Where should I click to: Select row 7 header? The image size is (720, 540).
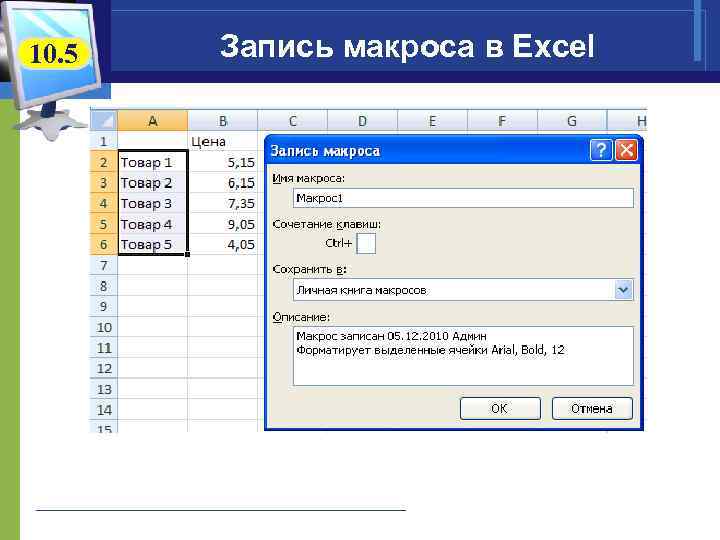tap(104, 265)
